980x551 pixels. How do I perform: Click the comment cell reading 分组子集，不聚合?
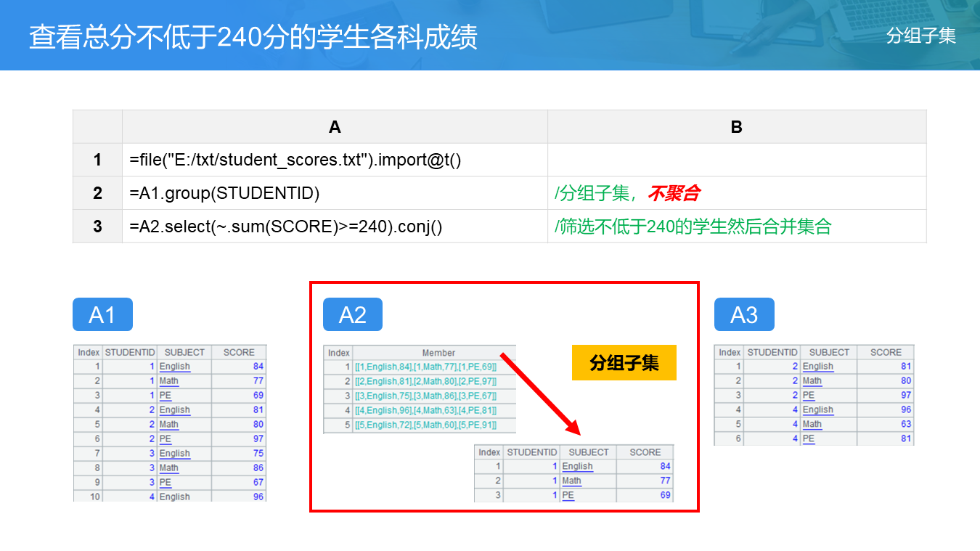736,193
